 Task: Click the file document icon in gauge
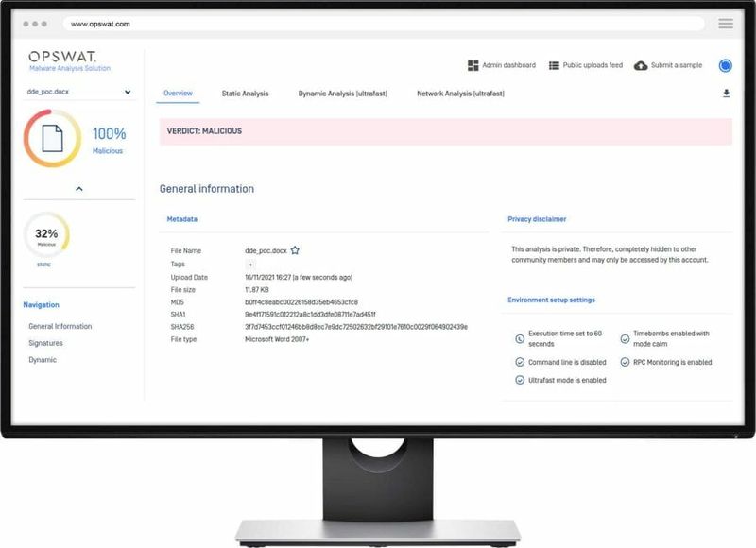[x=53, y=138]
